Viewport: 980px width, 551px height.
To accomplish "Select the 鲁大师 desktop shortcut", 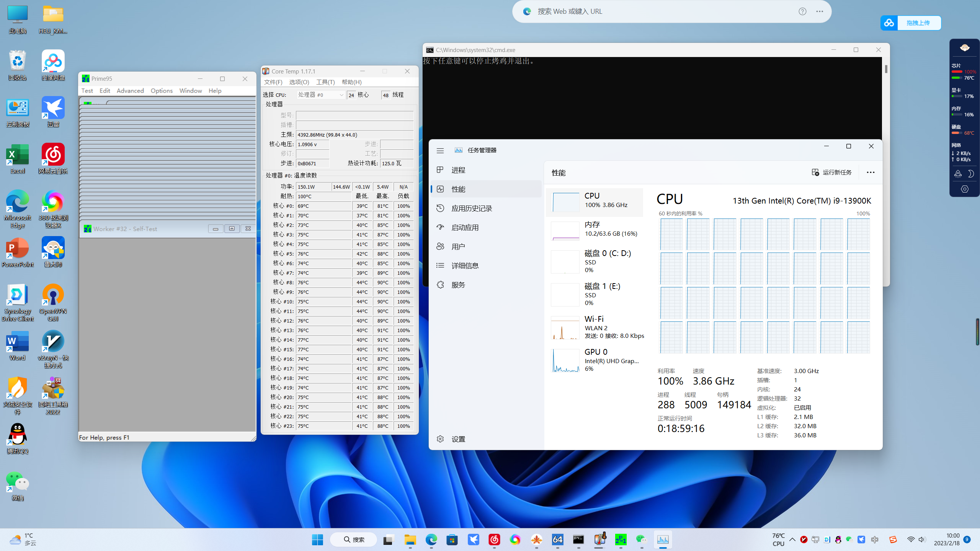I will point(53,252).
